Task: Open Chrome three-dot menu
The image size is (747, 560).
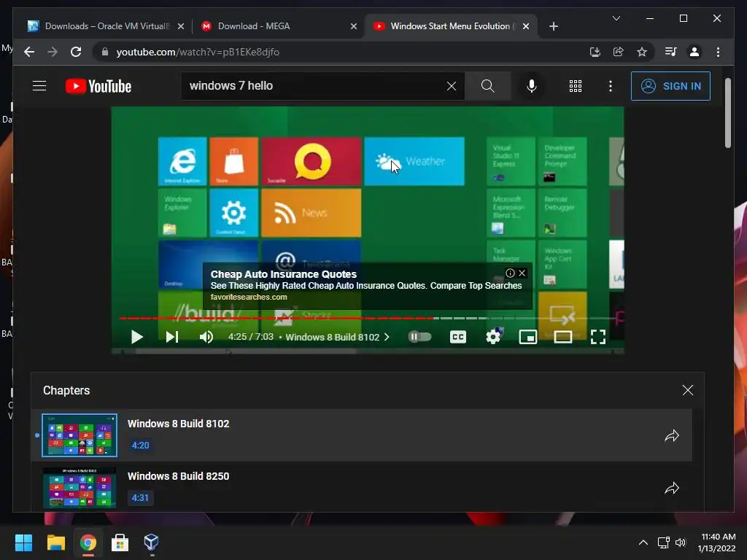Action: [719, 52]
